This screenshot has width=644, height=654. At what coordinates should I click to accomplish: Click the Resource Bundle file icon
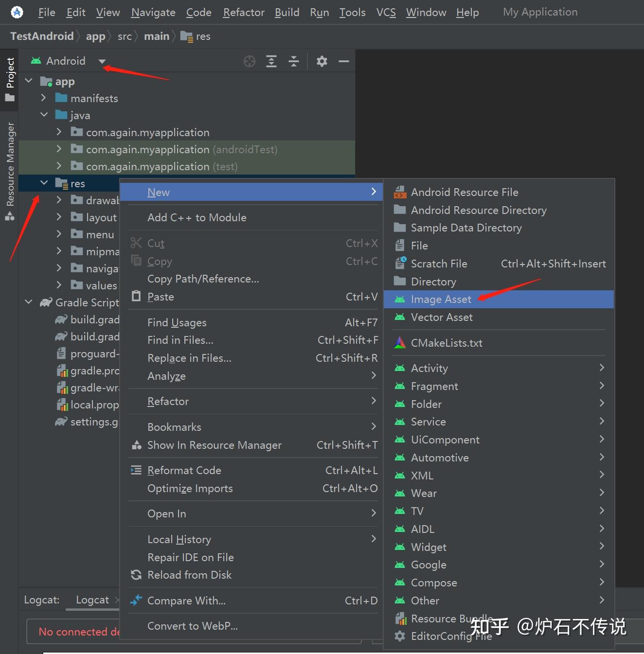pos(401,619)
